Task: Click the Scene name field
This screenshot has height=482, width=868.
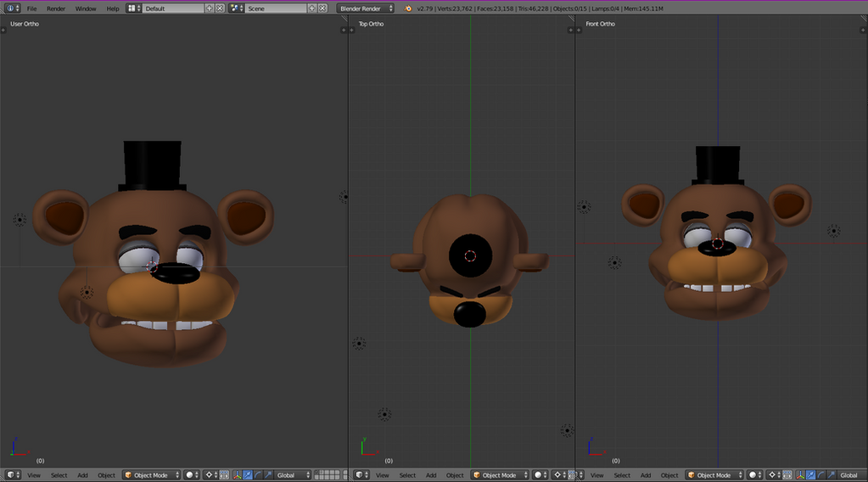Action: (x=276, y=8)
